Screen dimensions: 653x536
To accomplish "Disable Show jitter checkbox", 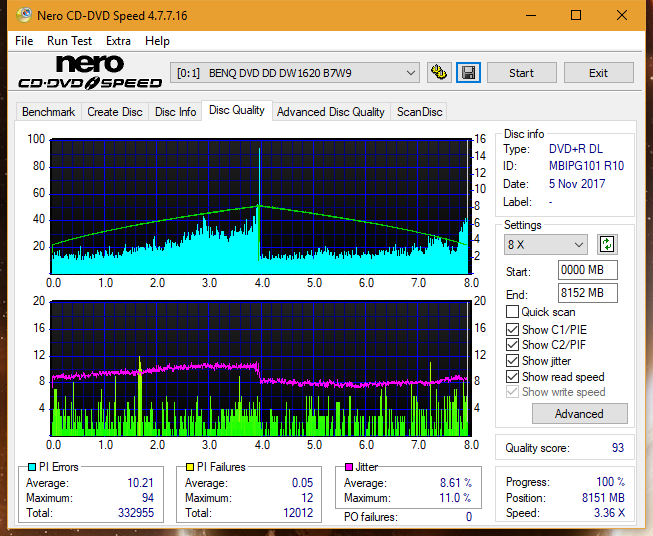I will [x=512, y=361].
